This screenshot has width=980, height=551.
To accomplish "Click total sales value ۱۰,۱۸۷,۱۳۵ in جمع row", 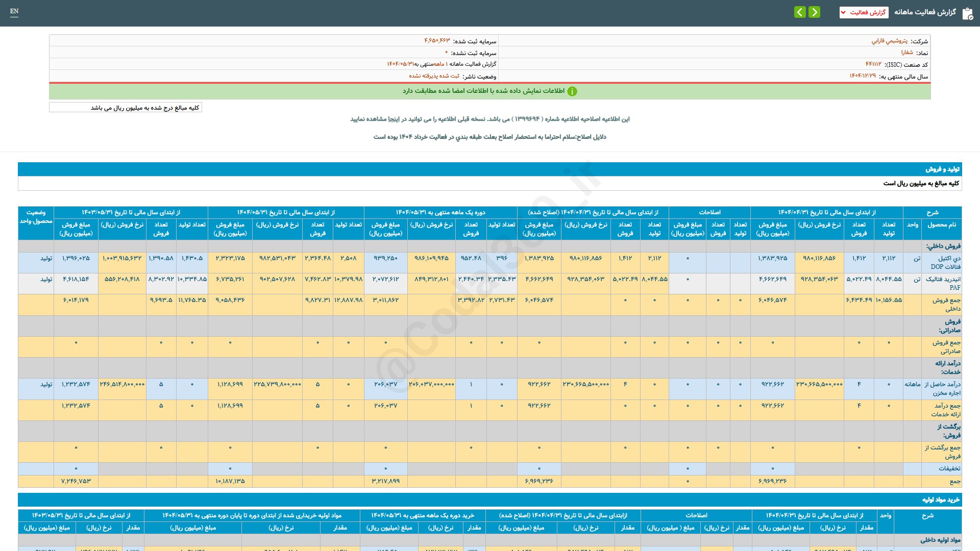I will (x=230, y=481).
